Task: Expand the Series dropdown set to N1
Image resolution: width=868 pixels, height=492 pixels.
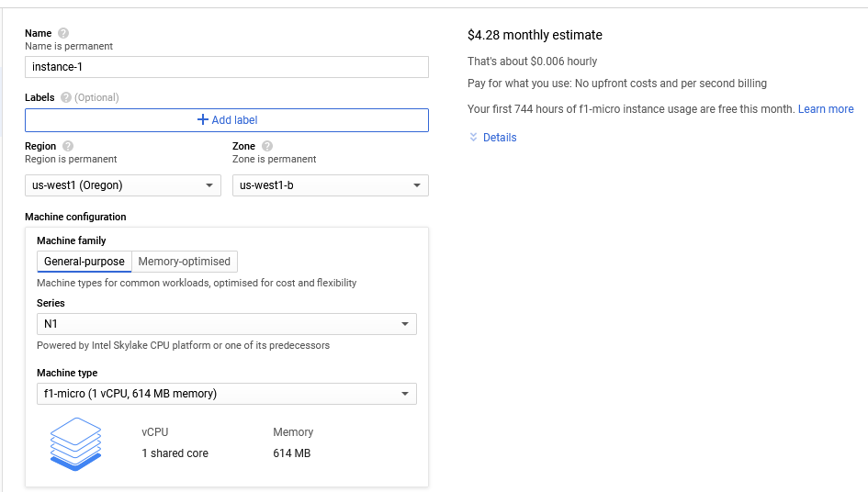Action: [x=226, y=324]
